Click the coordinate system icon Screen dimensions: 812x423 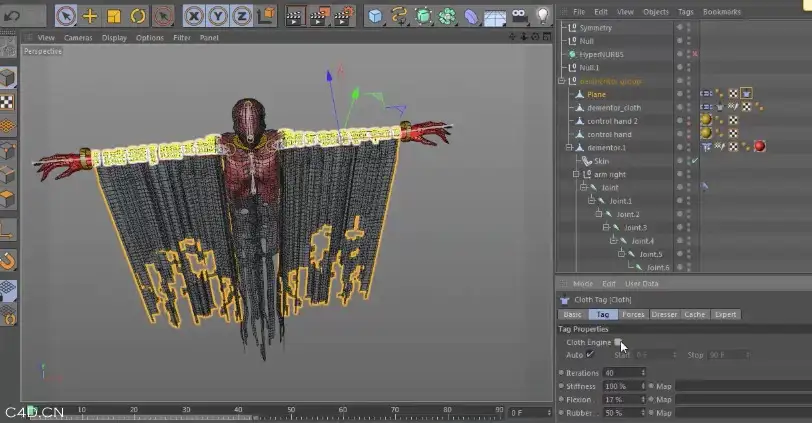click(266, 16)
